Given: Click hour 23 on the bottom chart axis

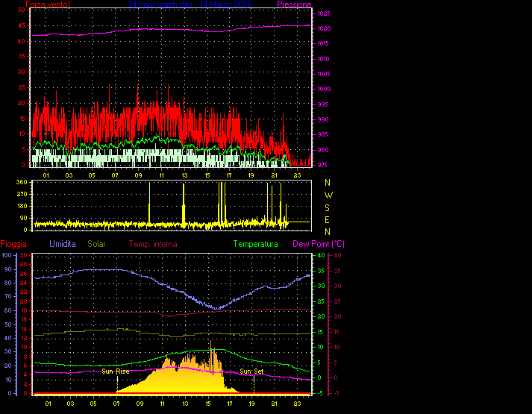Looking at the screenshot, I should (x=297, y=404).
